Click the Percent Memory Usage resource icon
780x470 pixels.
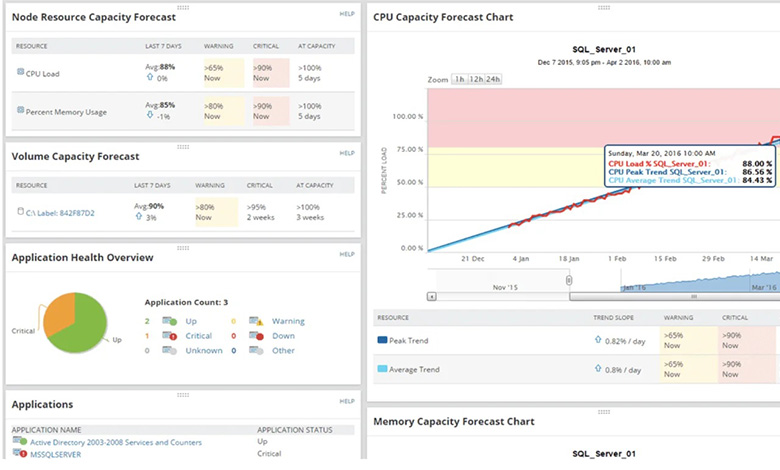tap(20, 110)
